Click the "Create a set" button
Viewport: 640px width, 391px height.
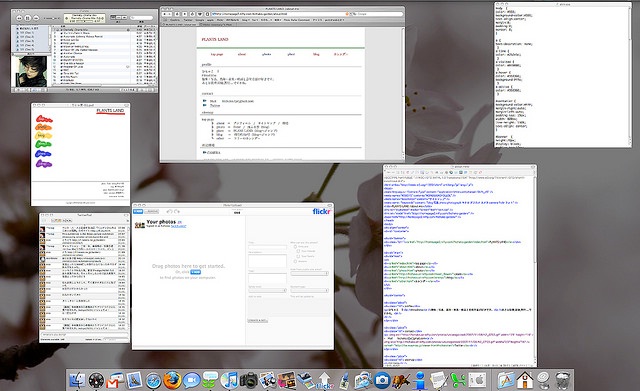coord(258,321)
